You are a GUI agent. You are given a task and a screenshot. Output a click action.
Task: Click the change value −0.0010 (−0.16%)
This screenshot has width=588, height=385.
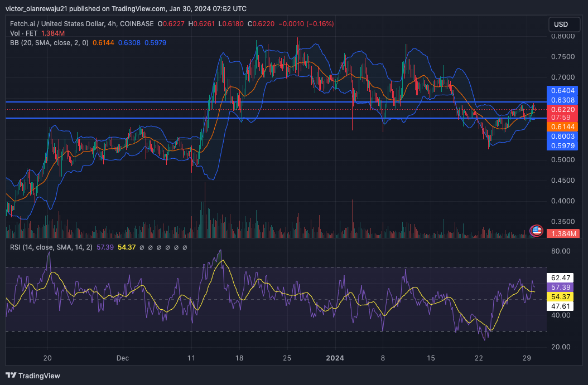306,24
